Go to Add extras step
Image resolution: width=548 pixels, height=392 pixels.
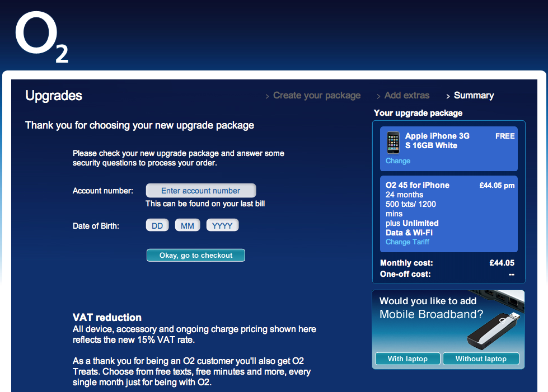[x=407, y=95]
